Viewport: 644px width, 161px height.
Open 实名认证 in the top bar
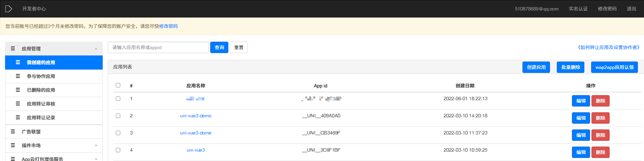[578, 9]
